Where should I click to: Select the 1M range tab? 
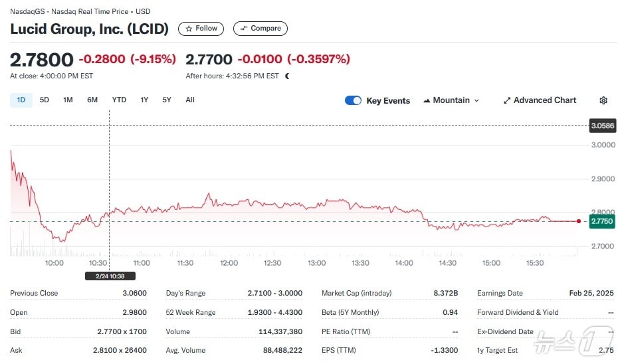point(68,100)
